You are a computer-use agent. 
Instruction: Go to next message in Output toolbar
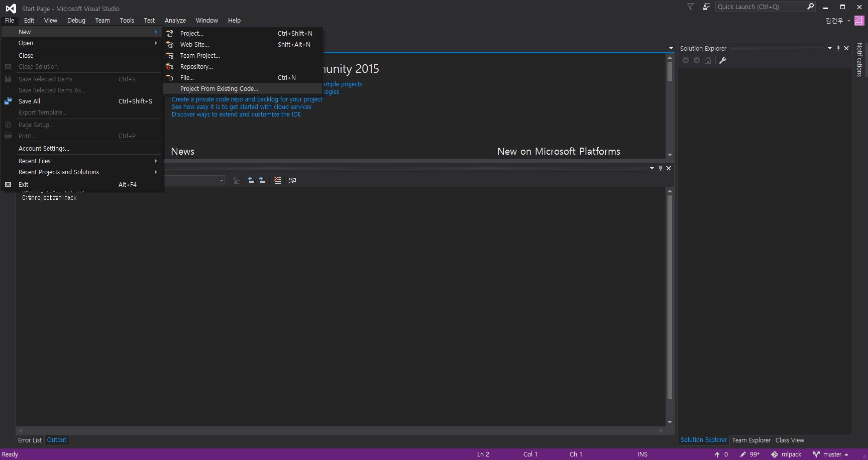[262, 180]
